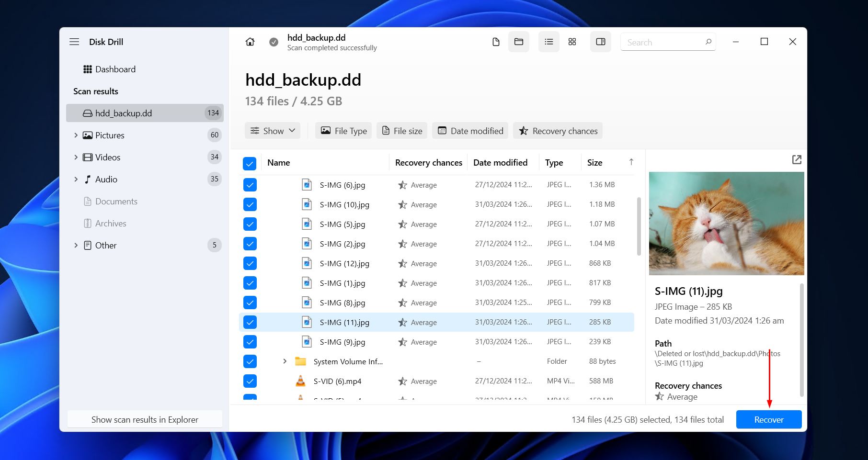Screen dimensions: 868x460
Task: Click the cat image preview thumbnail
Action: [726, 224]
